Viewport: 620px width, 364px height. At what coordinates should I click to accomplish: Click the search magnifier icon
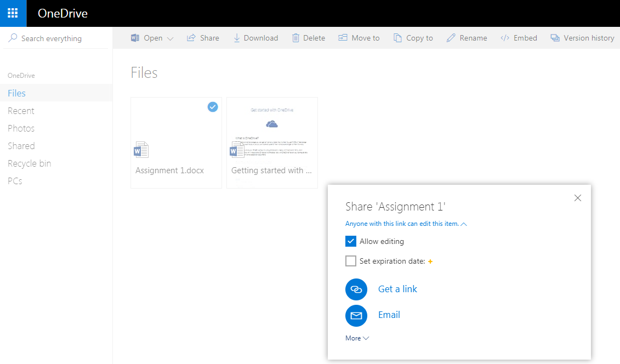coord(13,38)
